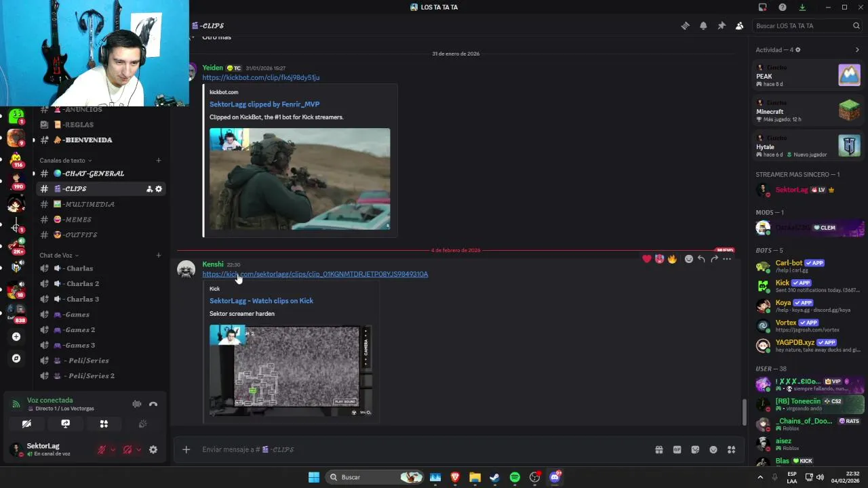
Task: Open the static-screen clip thumbnail
Action: click(x=290, y=370)
